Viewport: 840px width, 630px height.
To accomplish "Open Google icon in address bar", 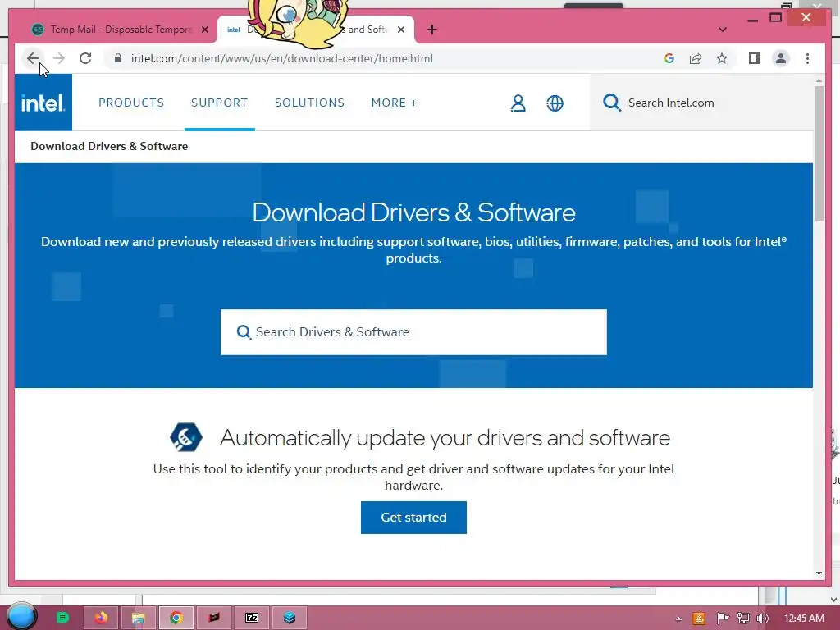I will 669,58.
